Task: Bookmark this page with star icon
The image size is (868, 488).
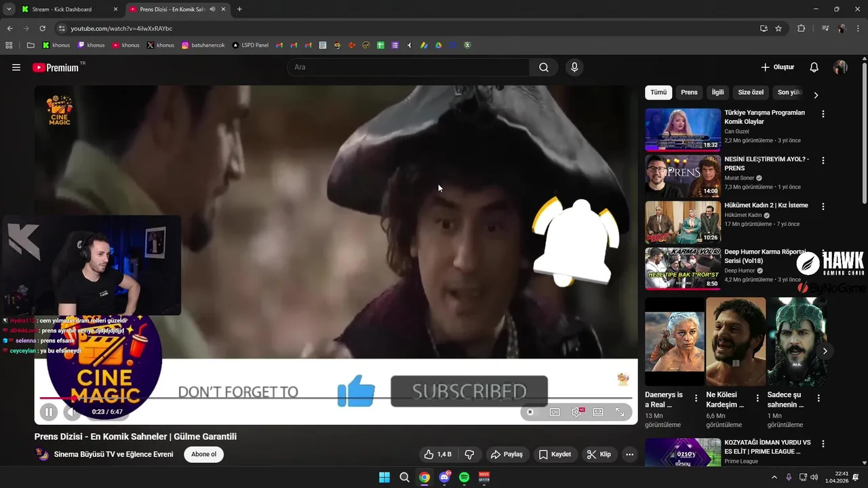Action: (778, 28)
